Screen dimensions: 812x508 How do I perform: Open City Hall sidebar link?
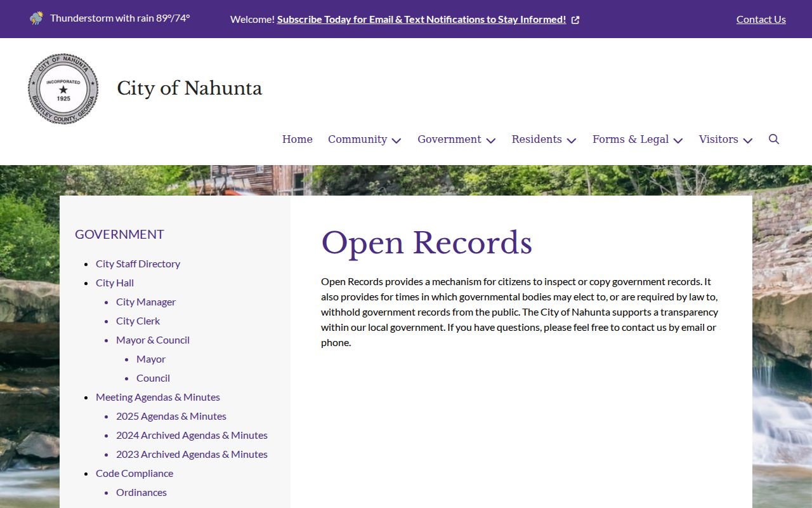tap(115, 283)
